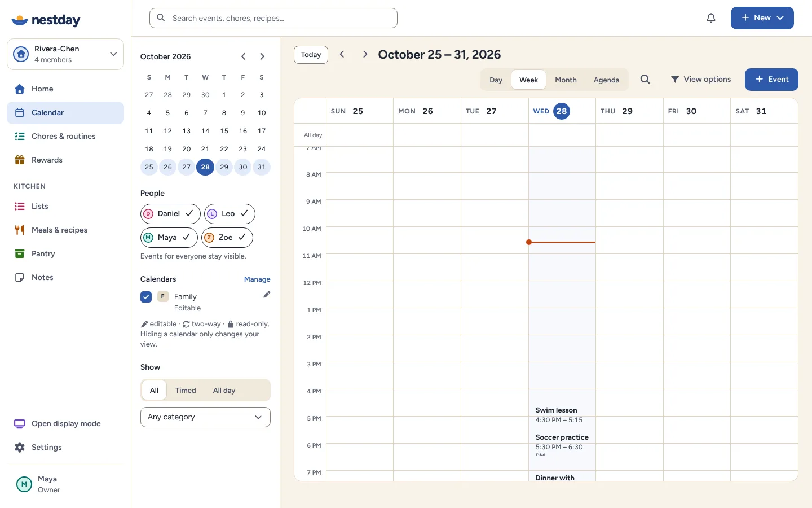
Task: Expand the Rivera-Chen household switcher
Action: tap(65, 54)
